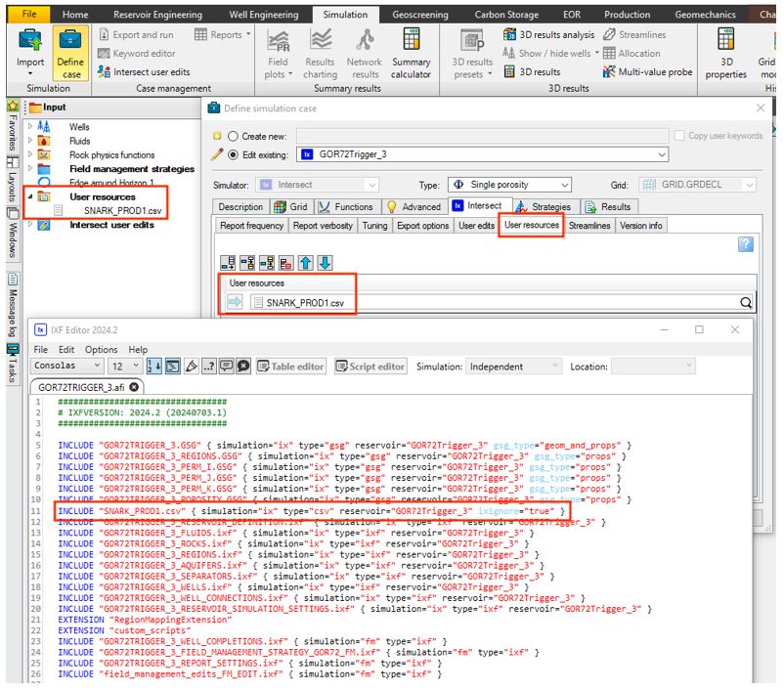Image resolution: width=784 pixels, height=690 pixels.
Task: Tick the Copy user keywords checkbox
Action: coord(679,136)
